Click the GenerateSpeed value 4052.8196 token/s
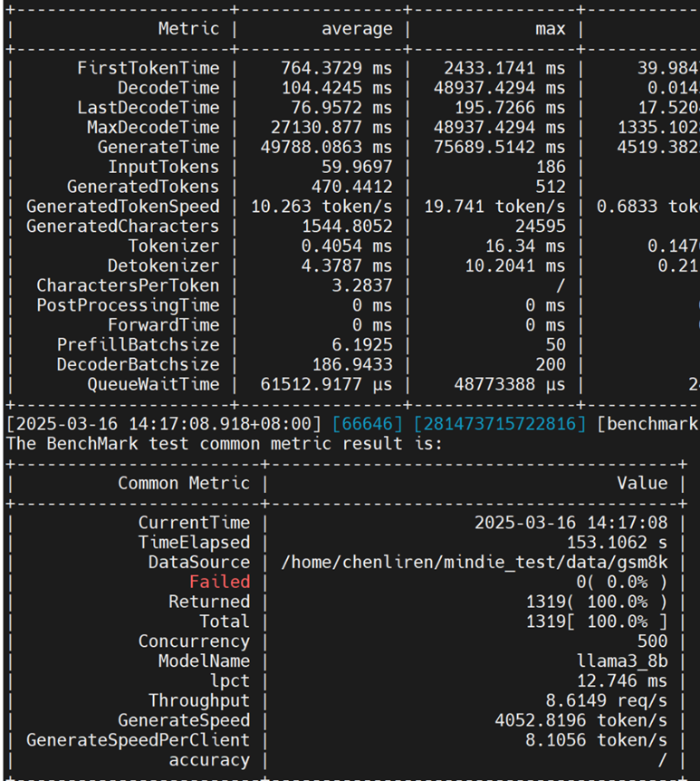Image resolution: width=700 pixels, height=781 pixels. (x=580, y=720)
